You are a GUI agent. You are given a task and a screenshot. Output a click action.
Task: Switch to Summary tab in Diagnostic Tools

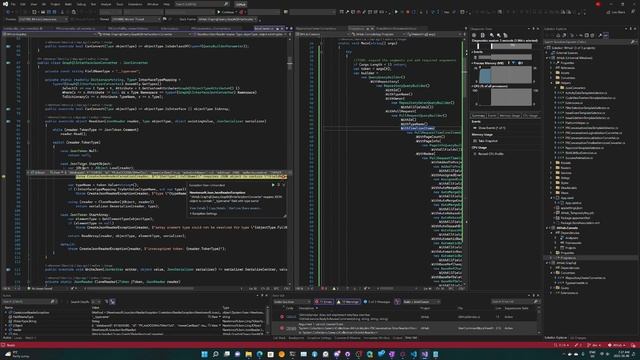[478, 116]
